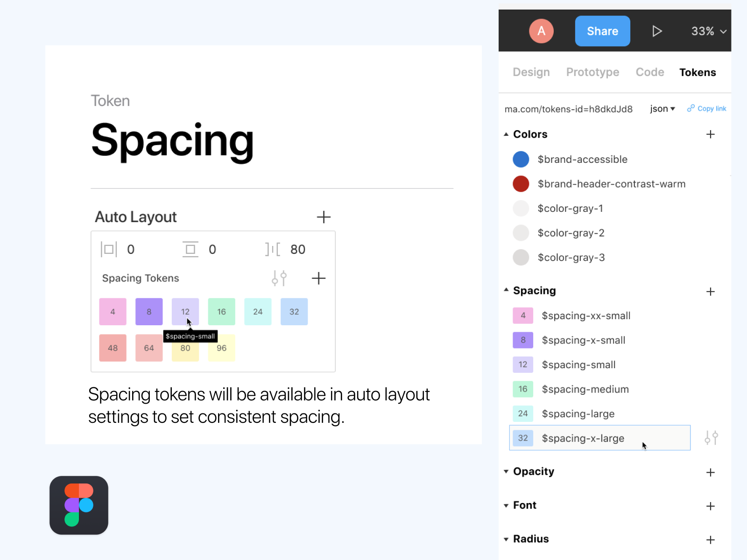
Task: Add a new Color token with plus icon
Action: (711, 134)
